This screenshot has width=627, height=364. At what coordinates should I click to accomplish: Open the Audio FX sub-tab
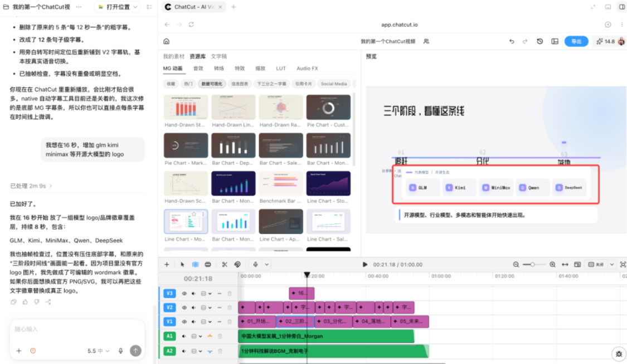tap(307, 69)
